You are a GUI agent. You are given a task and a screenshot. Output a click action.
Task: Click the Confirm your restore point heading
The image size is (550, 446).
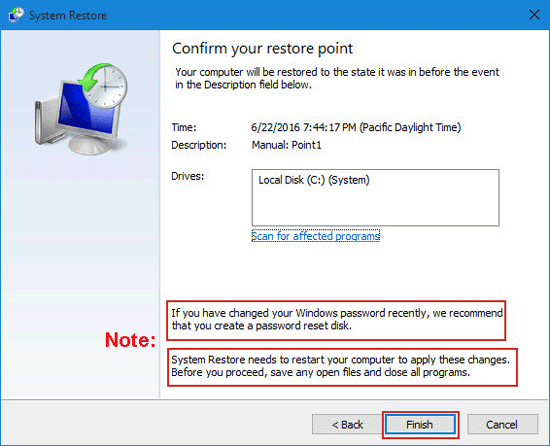(262, 48)
